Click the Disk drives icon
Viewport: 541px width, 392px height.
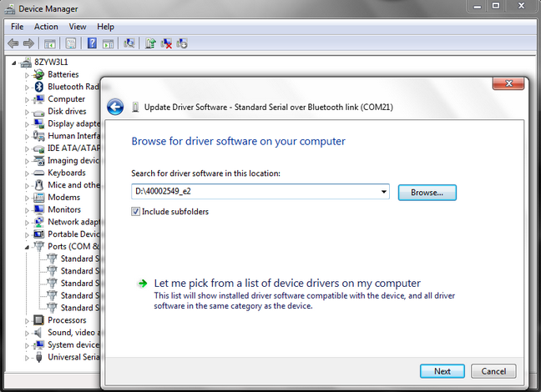click(x=38, y=113)
